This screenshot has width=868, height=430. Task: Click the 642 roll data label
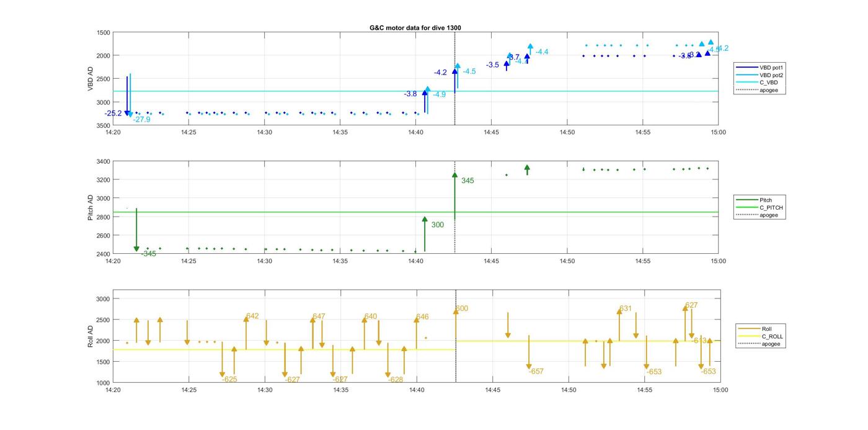tap(252, 316)
